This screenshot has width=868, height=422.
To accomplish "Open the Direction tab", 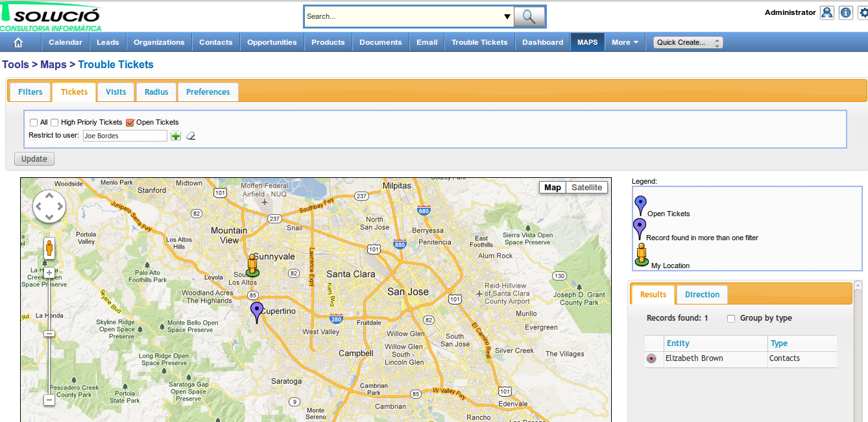I will tap(702, 295).
